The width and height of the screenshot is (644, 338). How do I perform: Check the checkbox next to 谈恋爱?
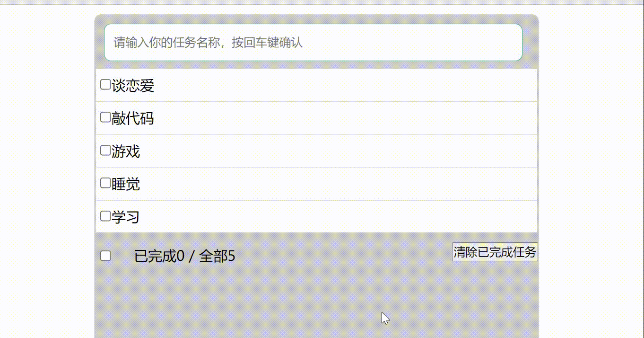(x=104, y=83)
